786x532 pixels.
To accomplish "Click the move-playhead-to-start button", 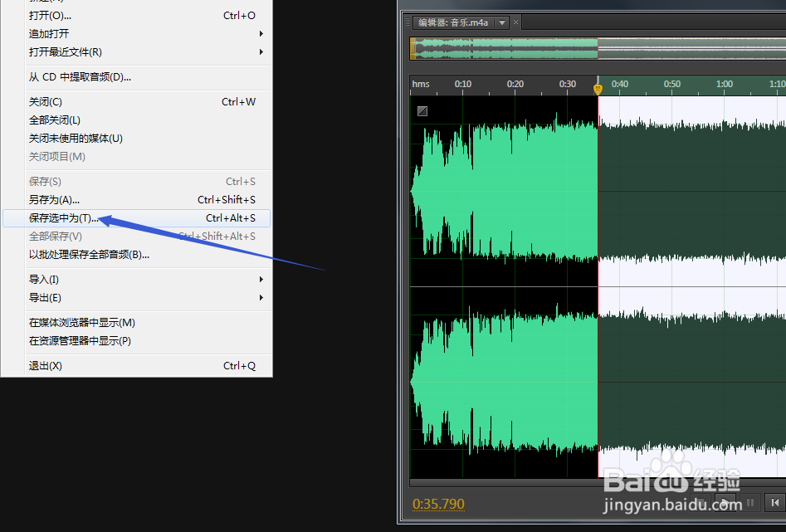I will 774,502.
